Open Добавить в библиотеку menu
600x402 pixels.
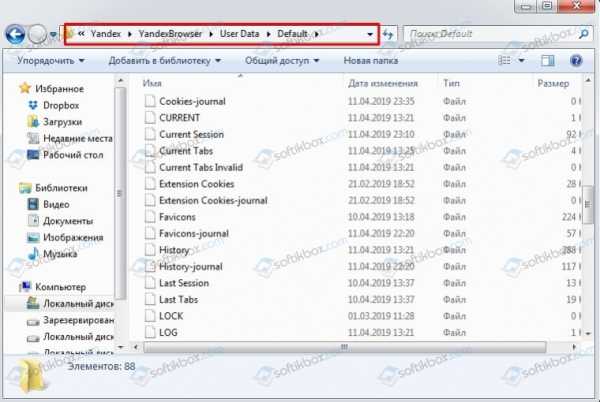[165, 60]
